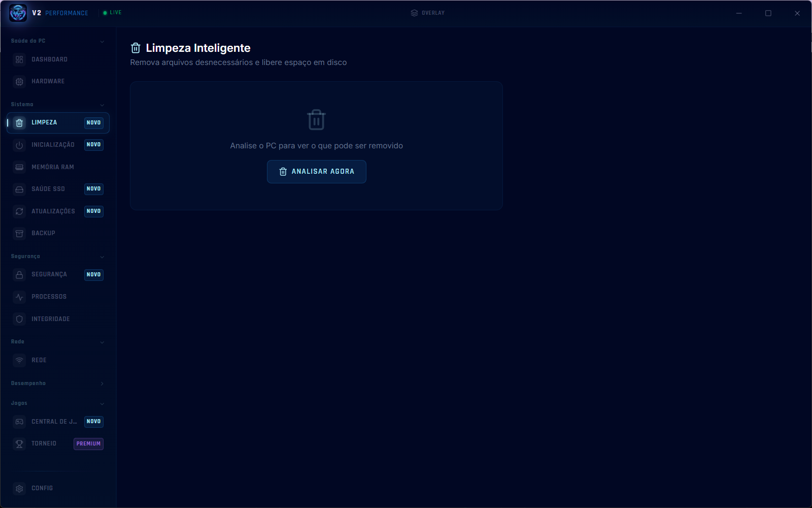812x508 pixels.
Task: Click the Overlay layers icon
Action: 414,13
